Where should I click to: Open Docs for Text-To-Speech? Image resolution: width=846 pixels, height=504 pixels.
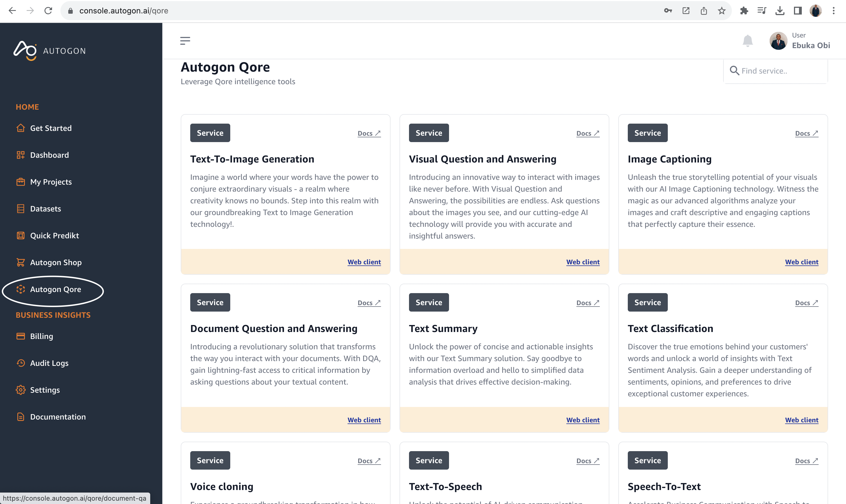(x=588, y=461)
